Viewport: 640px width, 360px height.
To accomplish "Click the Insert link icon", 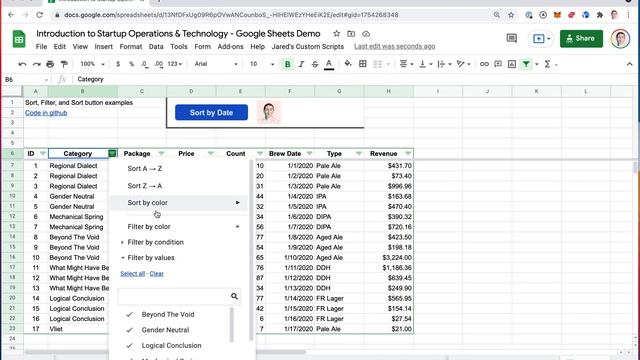I will point(484,64).
